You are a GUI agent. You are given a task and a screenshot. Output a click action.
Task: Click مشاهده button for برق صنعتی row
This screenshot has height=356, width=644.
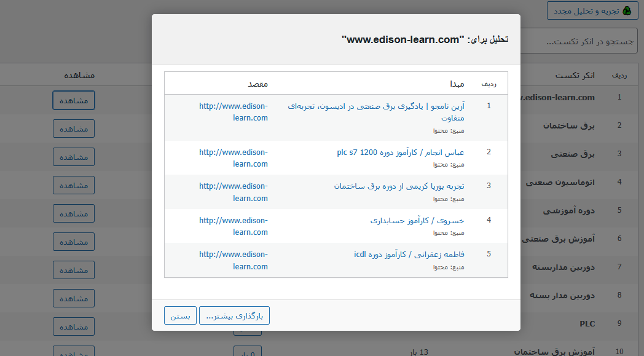coord(74,157)
